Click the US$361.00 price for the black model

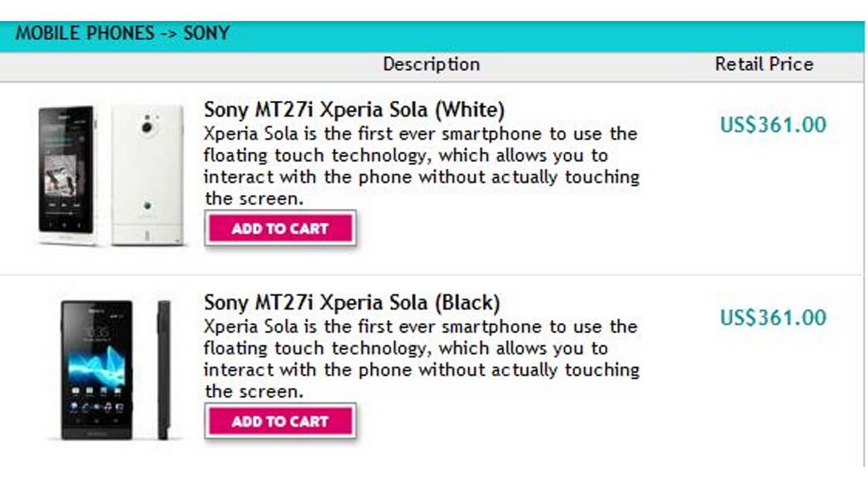772,317
